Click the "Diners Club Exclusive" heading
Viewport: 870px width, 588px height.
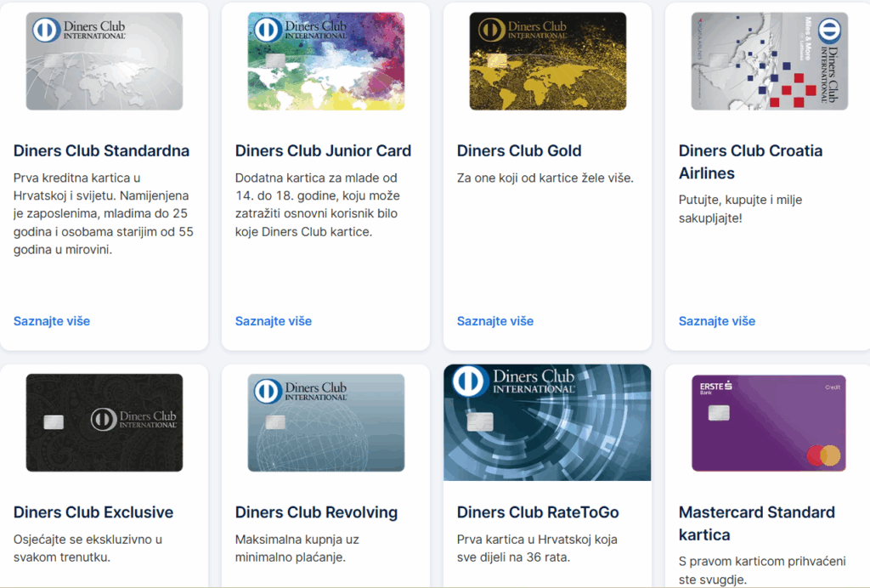pyautogui.click(x=93, y=512)
